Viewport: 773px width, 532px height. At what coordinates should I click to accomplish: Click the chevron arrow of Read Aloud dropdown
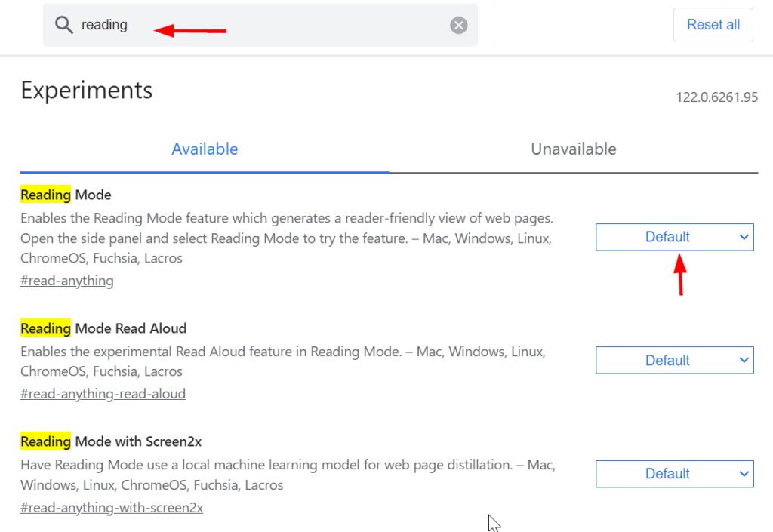click(x=744, y=360)
